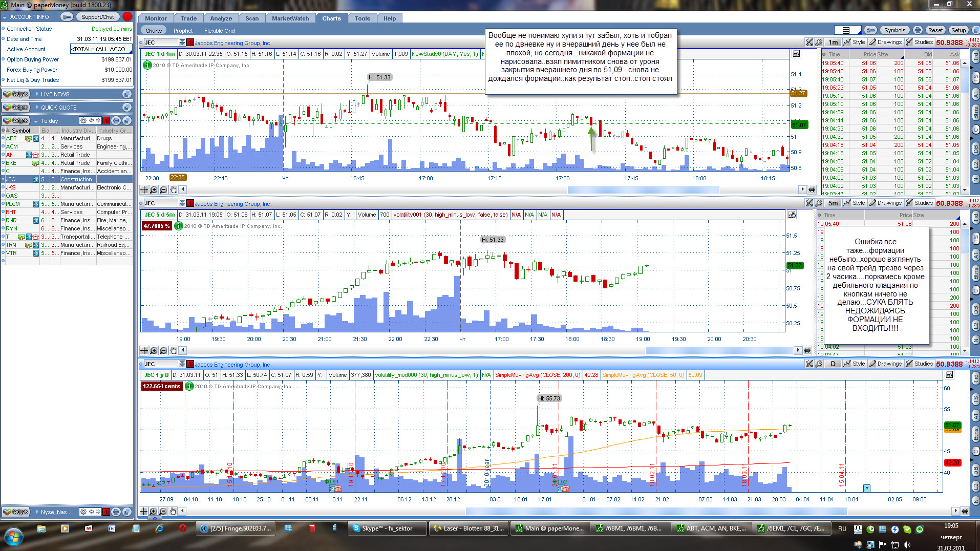This screenshot has width=980, height=551.
Task: Open the symbol dropdown on the middle chart
Action: point(182,203)
